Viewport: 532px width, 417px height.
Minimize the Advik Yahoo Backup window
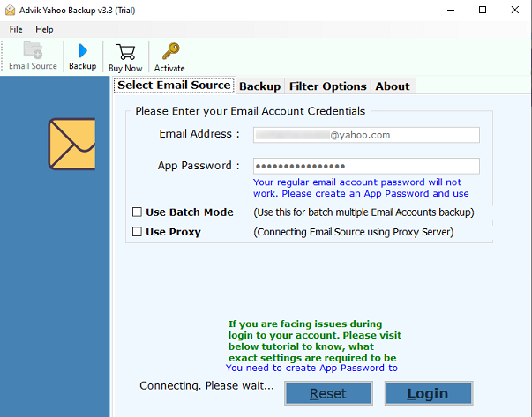coord(451,11)
